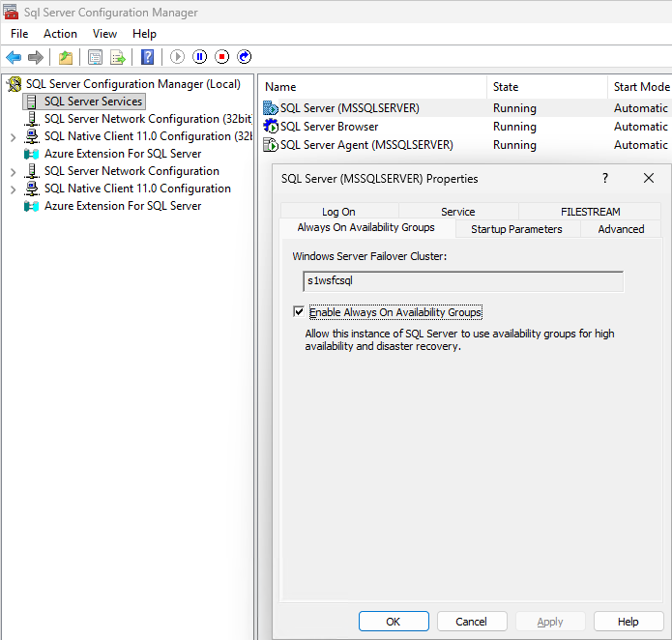Open the Help question mark toolbar icon

(147, 57)
